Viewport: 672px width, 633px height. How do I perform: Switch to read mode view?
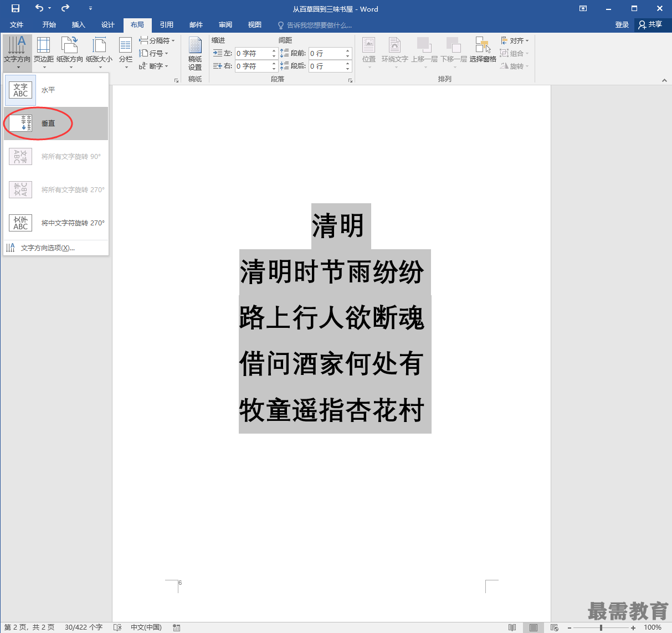click(x=512, y=627)
